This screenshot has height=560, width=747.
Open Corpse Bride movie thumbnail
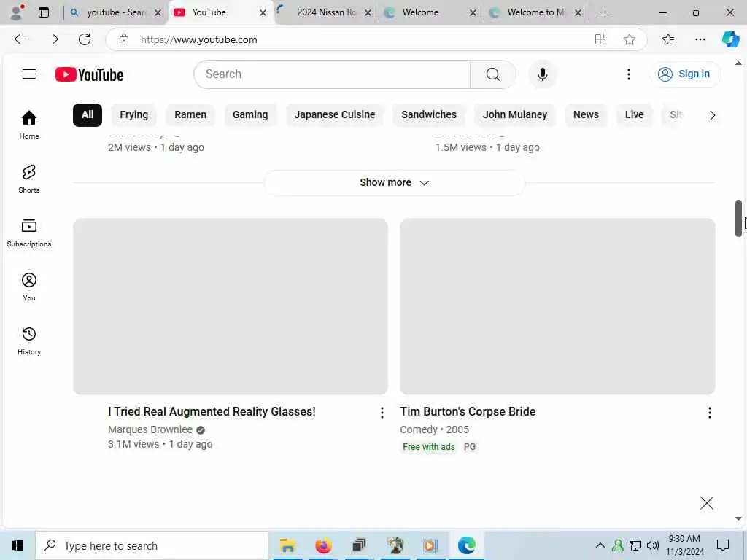click(x=557, y=306)
